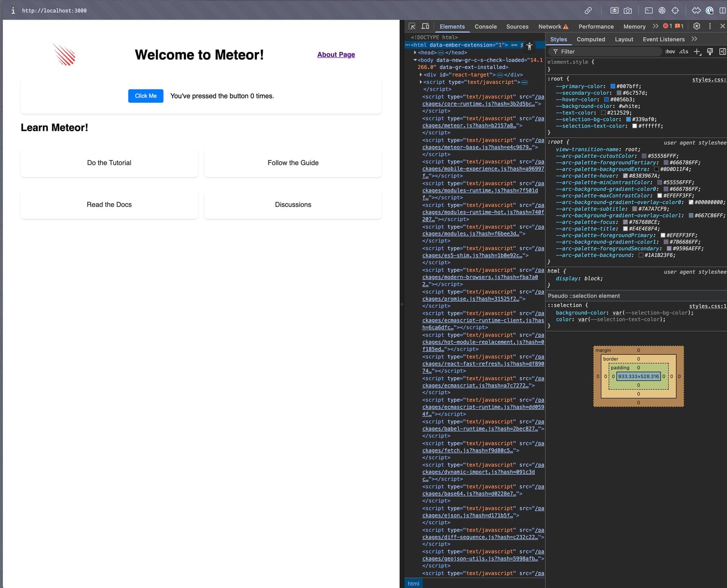Open DevTools settings gear
The height and width of the screenshot is (588, 727).
(x=696, y=26)
